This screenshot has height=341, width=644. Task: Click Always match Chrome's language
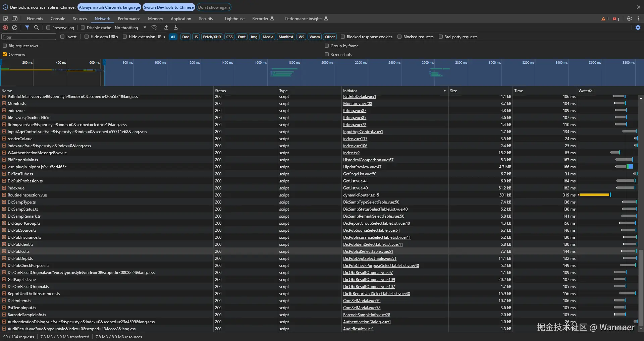[109, 7]
